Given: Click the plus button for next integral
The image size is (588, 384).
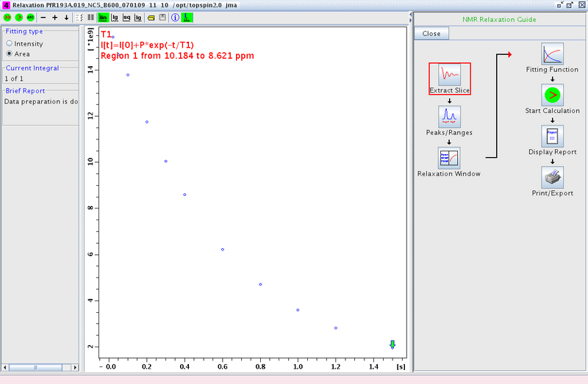Looking at the screenshot, I should (x=54, y=17).
